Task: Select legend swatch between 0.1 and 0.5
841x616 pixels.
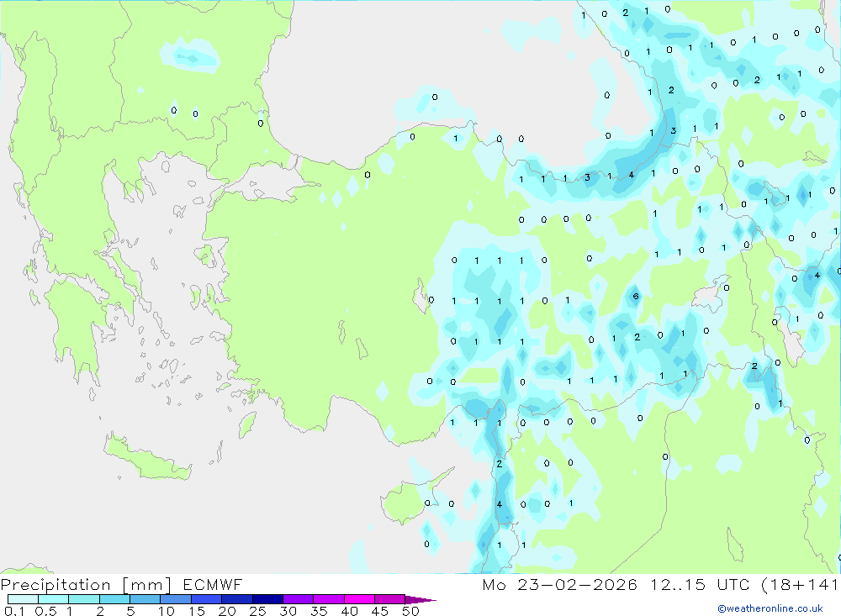Action: pyautogui.click(x=23, y=599)
